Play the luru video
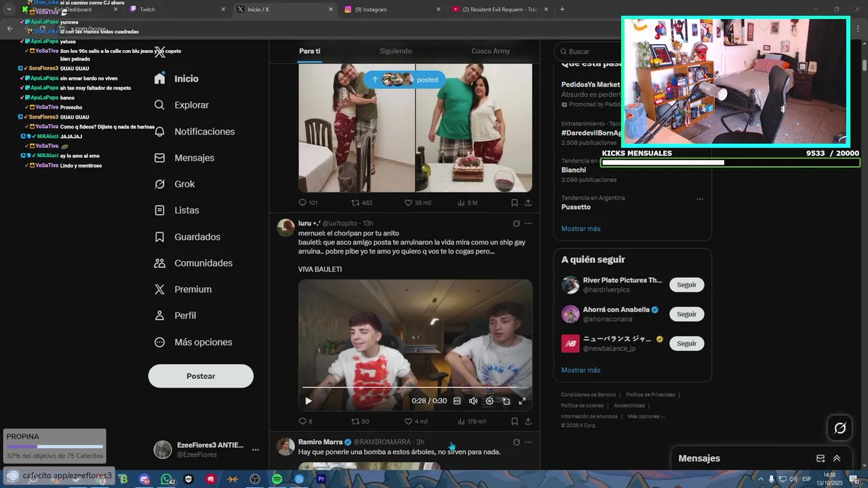The width and height of the screenshot is (868, 488). coord(309,401)
